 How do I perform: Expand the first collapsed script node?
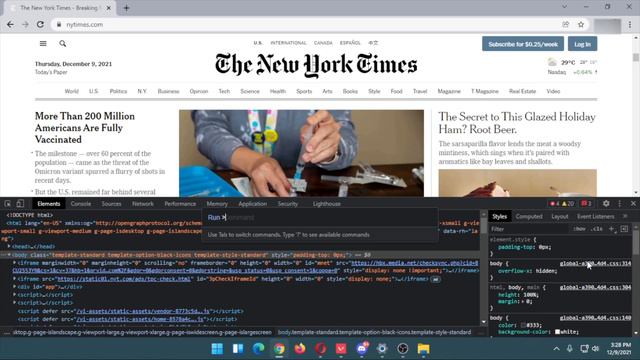[x=15, y=295]
